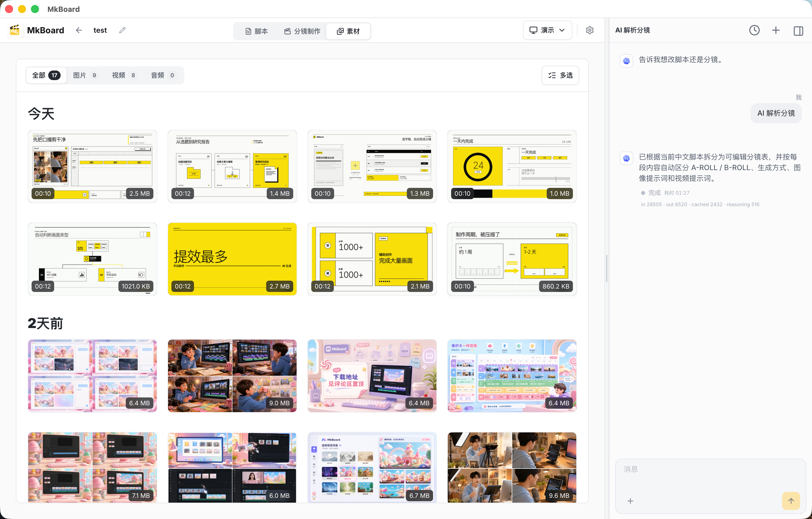Toggle the side panel layout icon
Viewport: 812px width, 519px height.
[x=798, y=31]
